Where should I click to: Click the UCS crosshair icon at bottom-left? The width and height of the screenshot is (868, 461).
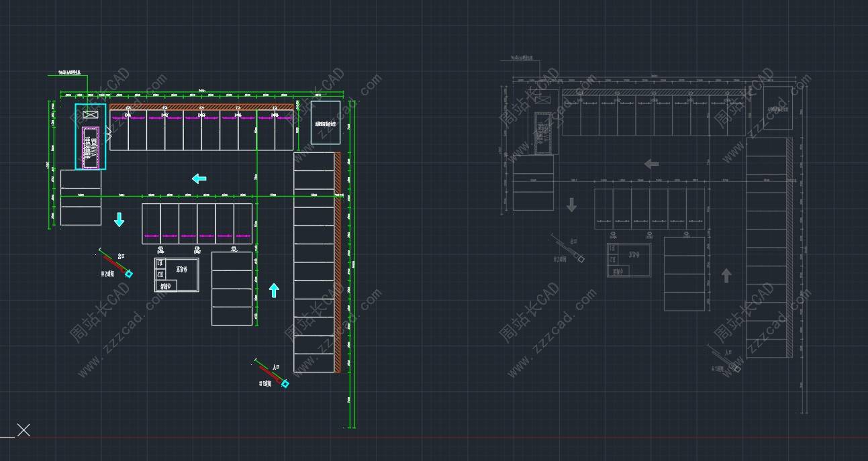(23, 430)
